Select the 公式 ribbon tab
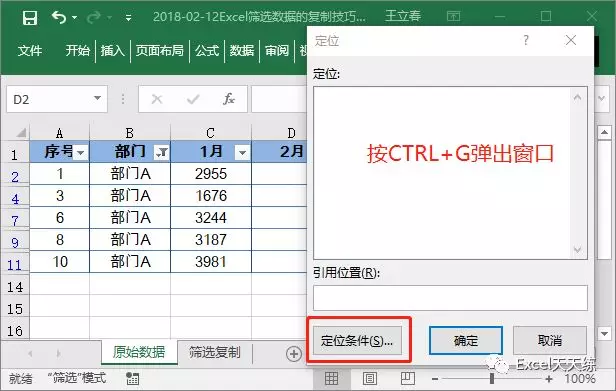The height and width of the screenshot is (391, 616). 207,50
